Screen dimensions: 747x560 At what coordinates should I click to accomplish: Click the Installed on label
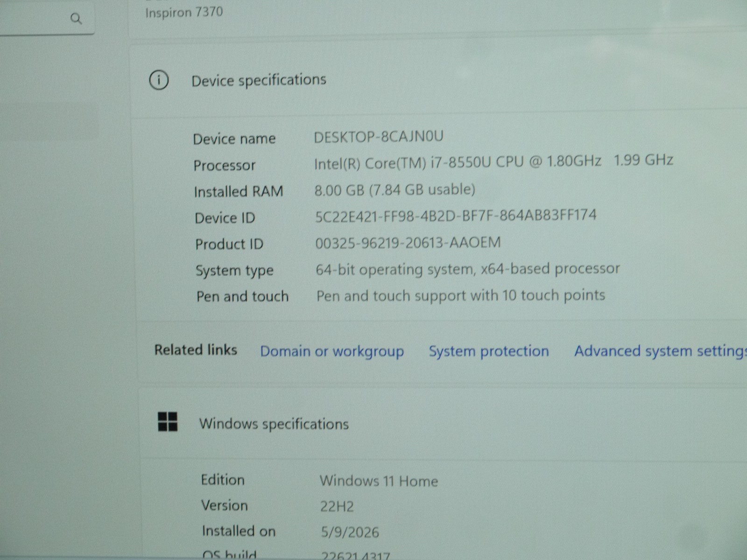click(239, 531)
